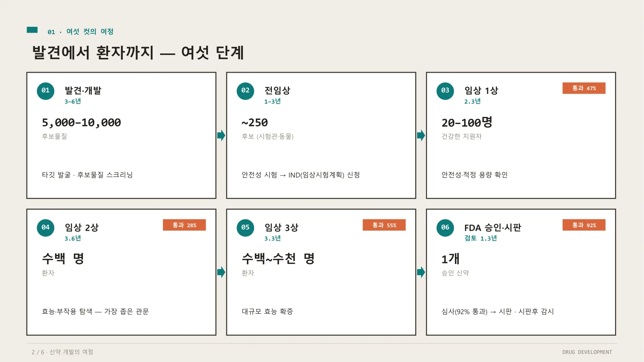Click the 04 step number circle
644x362 pixels.
[46, 228]
